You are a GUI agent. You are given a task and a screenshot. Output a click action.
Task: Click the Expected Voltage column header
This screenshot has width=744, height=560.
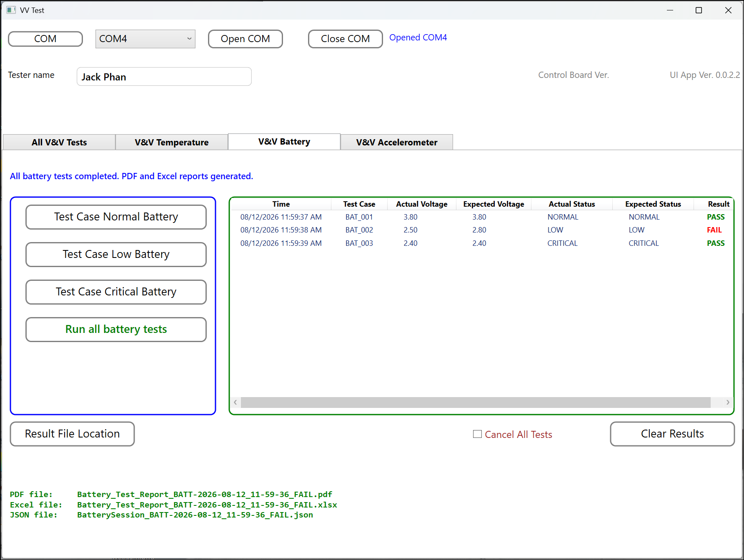494,204
